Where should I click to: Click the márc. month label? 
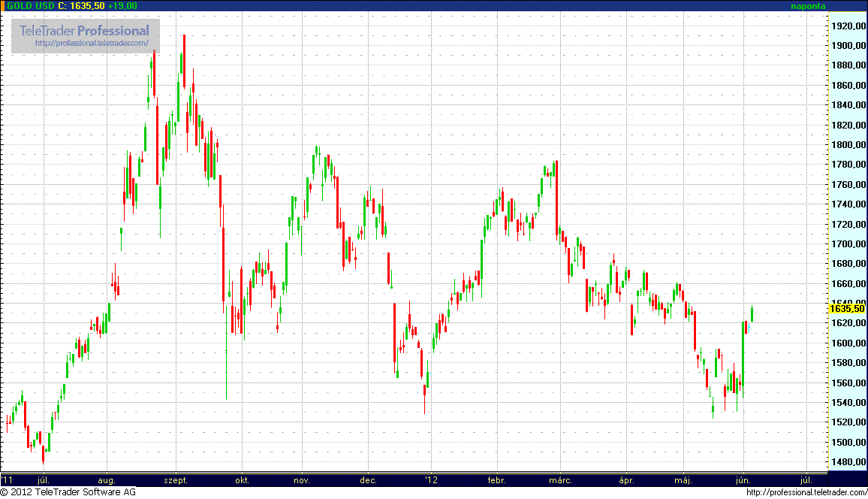tap(562, 479)
